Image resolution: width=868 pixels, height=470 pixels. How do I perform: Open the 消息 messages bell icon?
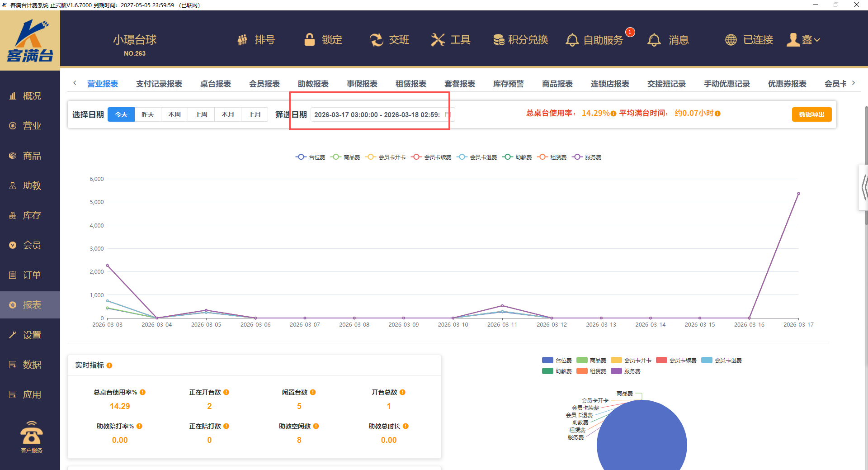(654, 40)
